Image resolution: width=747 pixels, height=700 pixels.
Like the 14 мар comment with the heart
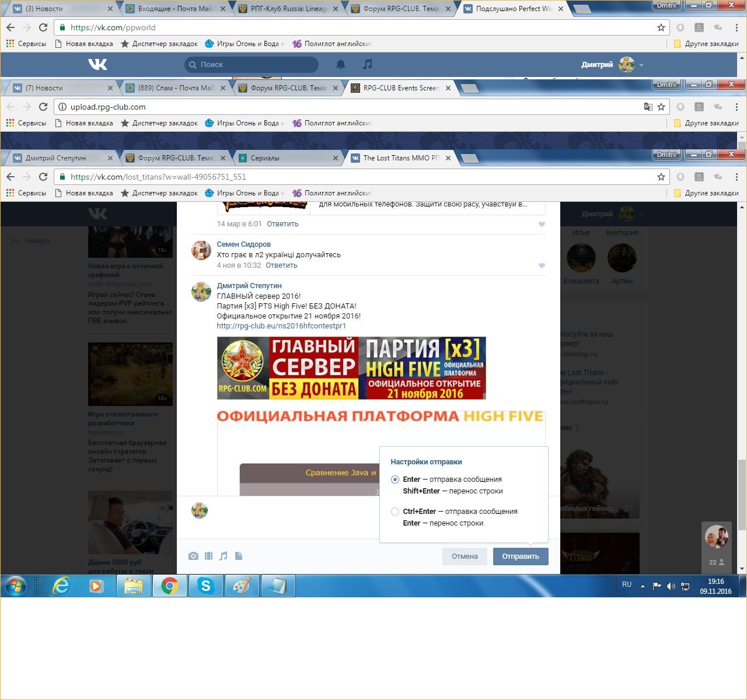pos(542,224)
